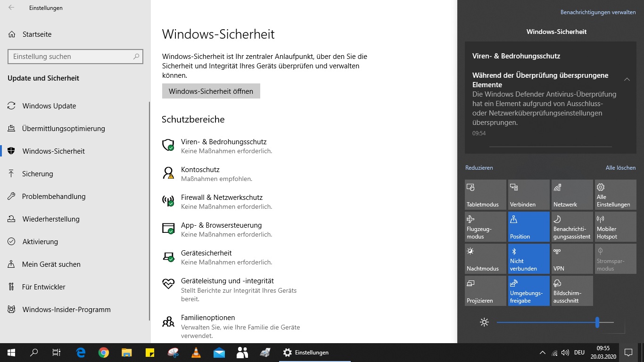Toggle Flugzeugmodus on
Viewport: 644px width, 362px height.
click(486, 227)
